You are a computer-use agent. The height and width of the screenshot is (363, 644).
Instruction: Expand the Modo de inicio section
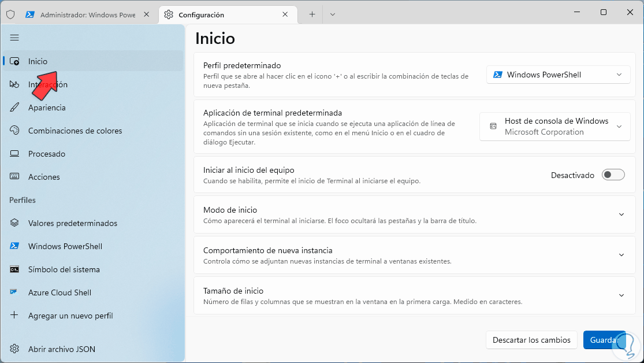621,214
